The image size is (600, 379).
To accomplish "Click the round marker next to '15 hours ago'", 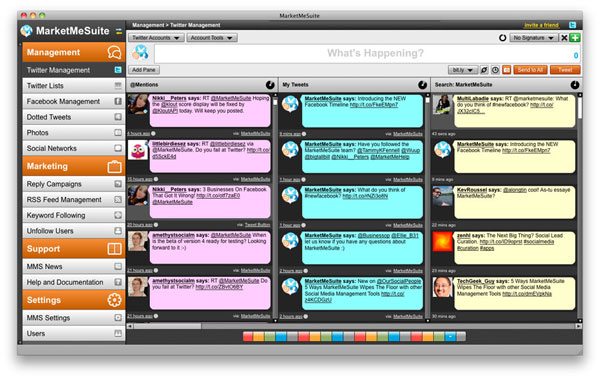I will click(x=156, y=179).
